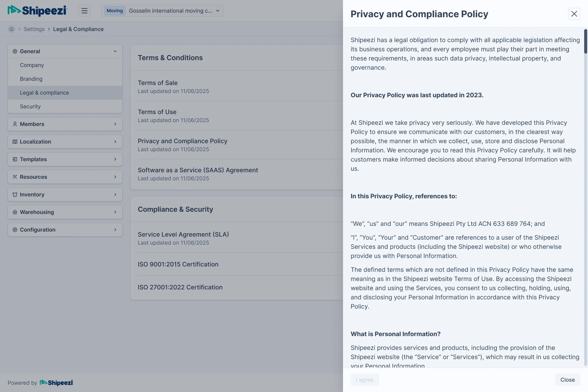Click Legal & Compliance breadcrumb
The height and width of the screenshot is (392, 588).
[x=78, y=29]
